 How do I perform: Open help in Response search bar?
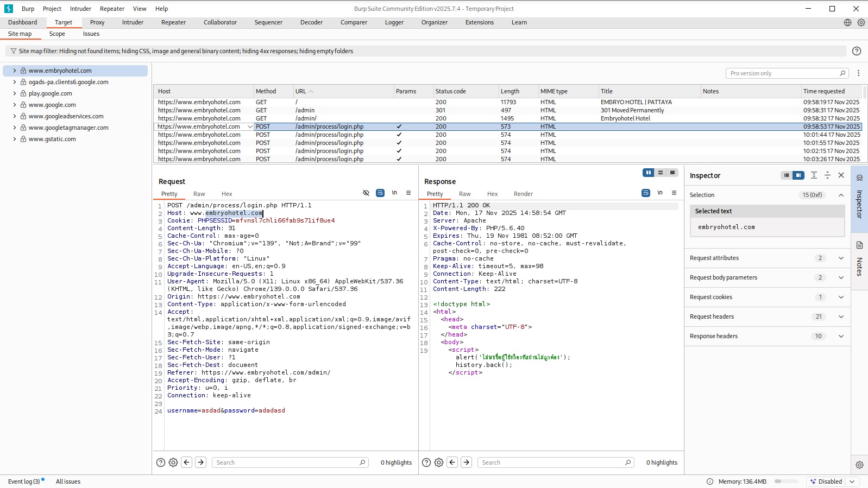click(x=426, y=462)
